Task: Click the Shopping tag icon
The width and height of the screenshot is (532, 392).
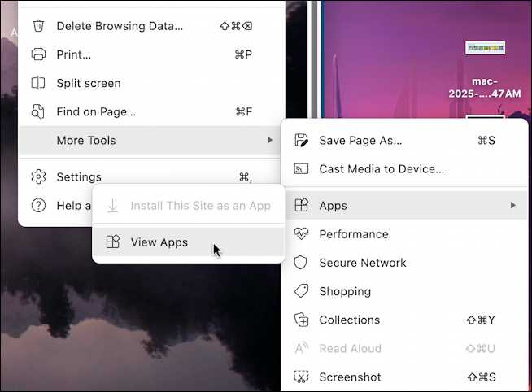Action: 301,291
